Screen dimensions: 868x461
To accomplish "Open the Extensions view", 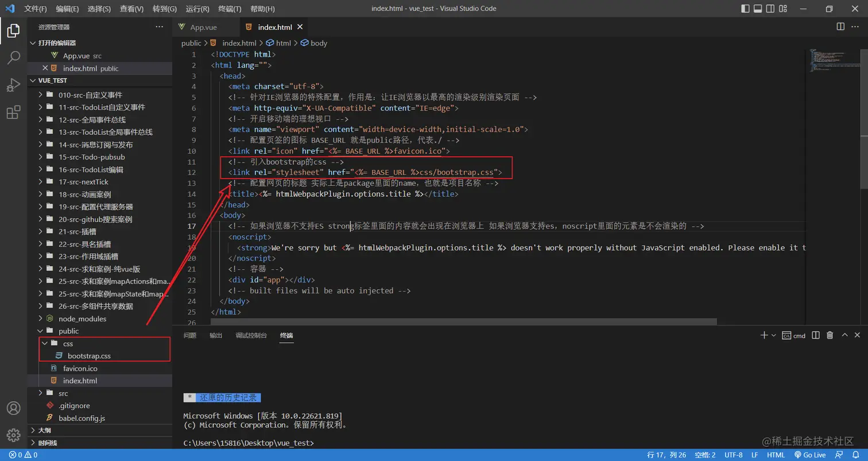I will (13, 113).
